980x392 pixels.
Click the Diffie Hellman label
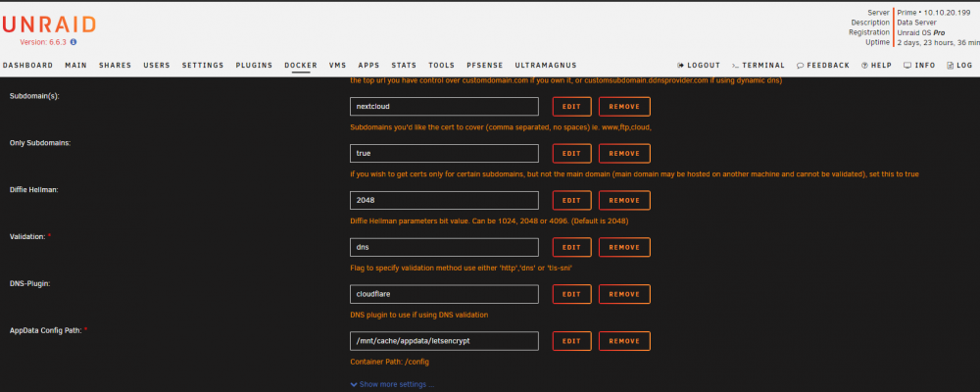(33, 189)
